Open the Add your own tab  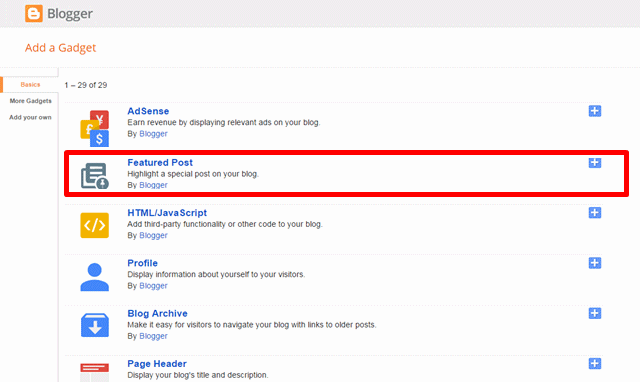(x=31, y=117)
